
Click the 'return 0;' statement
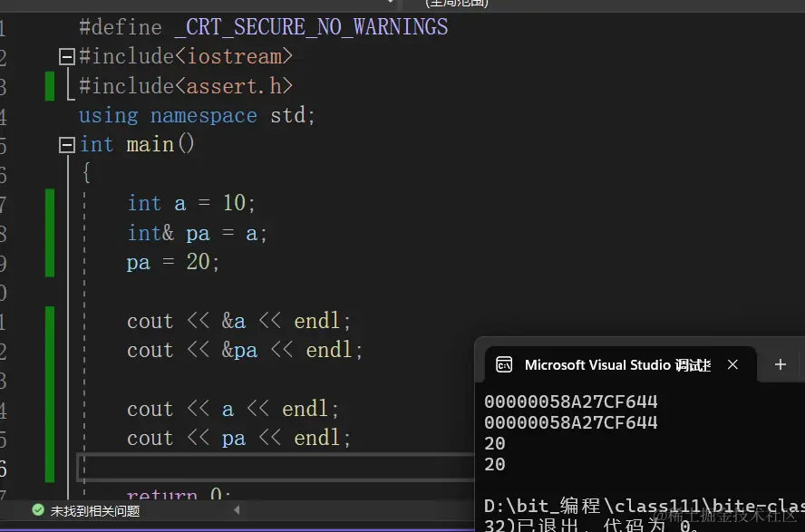click(179, 494)
